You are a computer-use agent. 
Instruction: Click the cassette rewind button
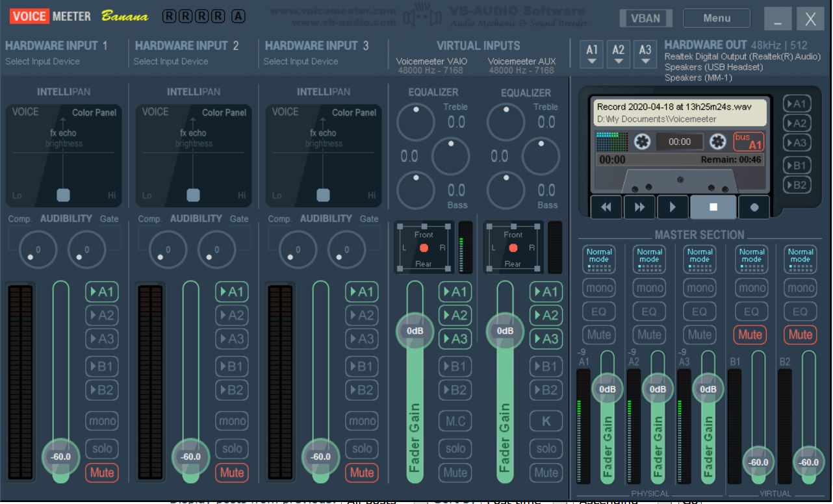[606, 207]
